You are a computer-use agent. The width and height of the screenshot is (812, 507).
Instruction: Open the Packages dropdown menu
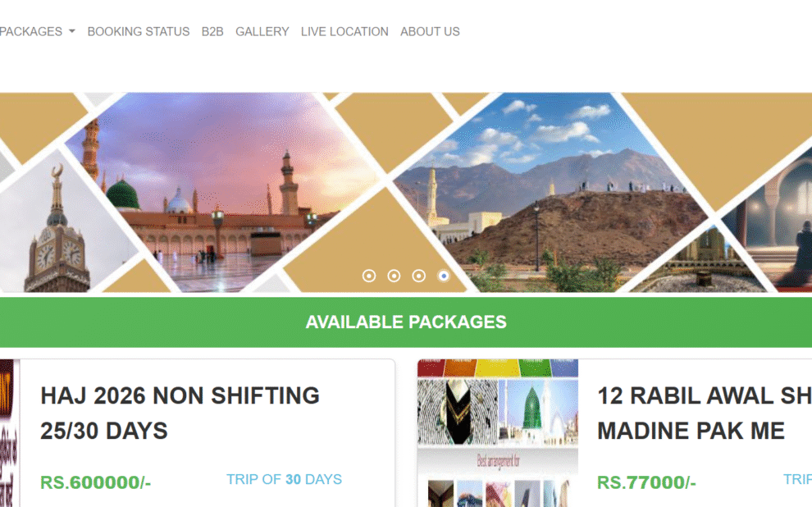click(x=36, y=32)
